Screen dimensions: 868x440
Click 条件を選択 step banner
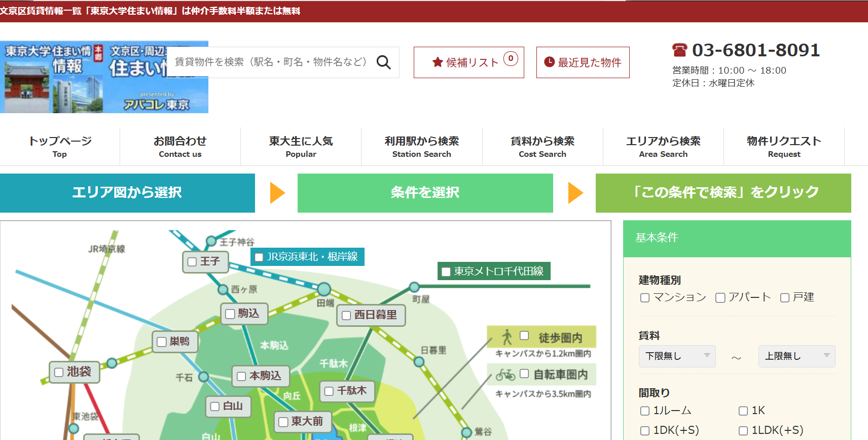[425, 193]
